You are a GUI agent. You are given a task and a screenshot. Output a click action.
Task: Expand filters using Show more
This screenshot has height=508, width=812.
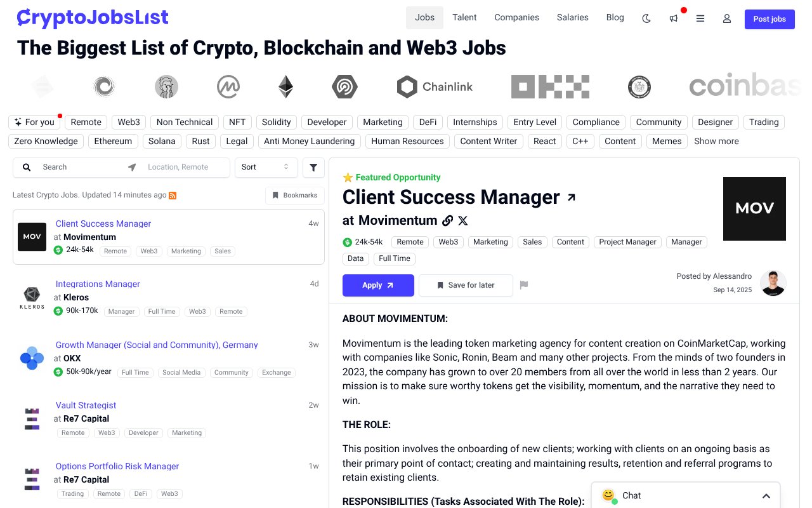[716, 141]
